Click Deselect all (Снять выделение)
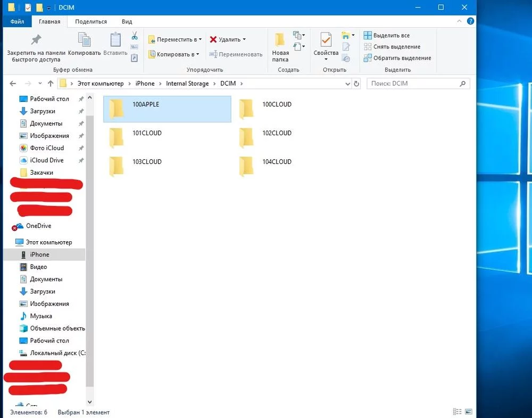532x418 pixels. pyautogui.click(x=392, y=47)
